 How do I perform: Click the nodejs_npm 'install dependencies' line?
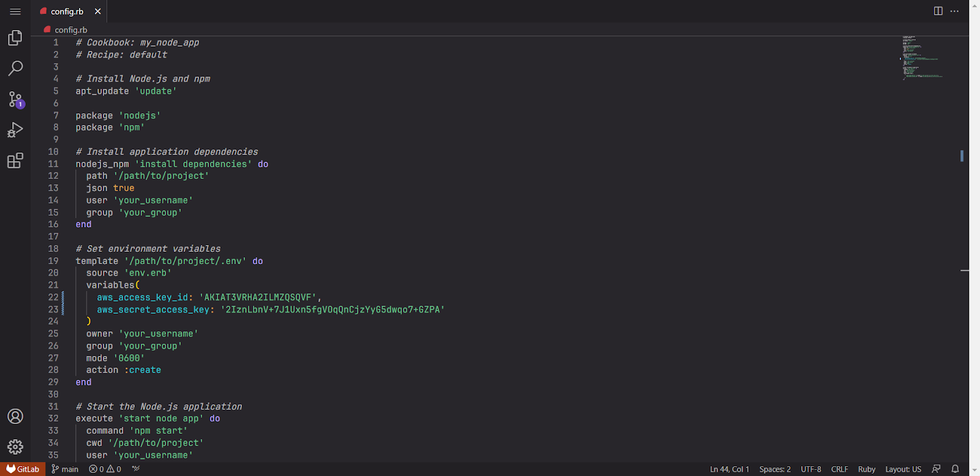coord(172,164)
